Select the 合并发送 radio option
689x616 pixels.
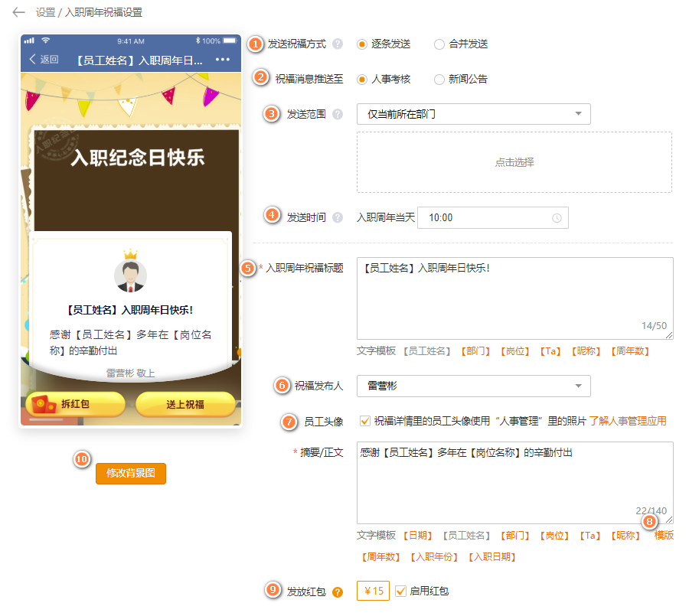tap(439, 44)
